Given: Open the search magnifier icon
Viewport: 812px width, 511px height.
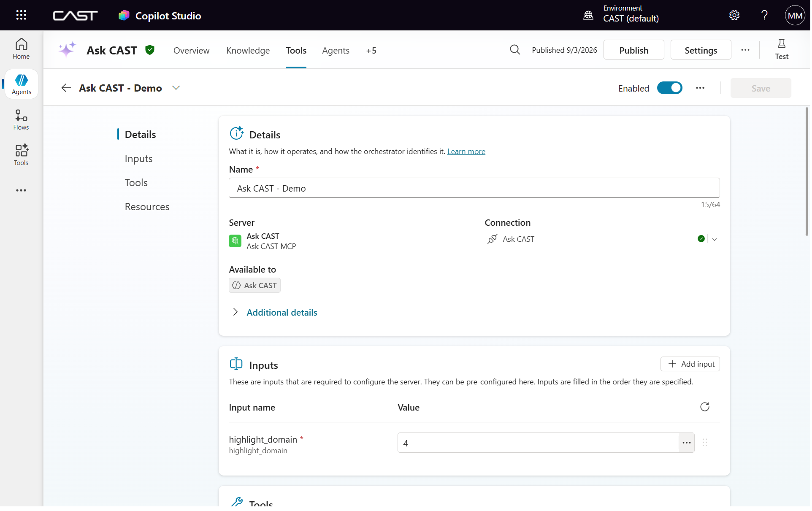Looking at the screenshot, I should 515,50.
